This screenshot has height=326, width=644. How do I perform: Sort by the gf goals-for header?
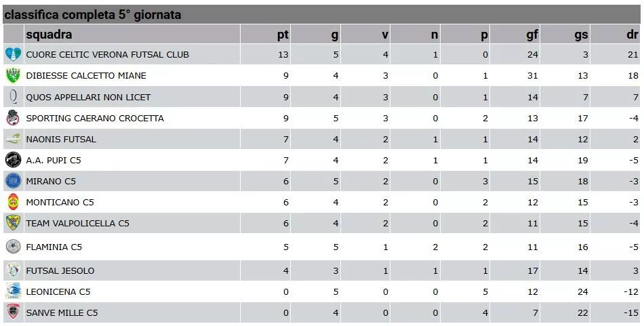tap(532, 35)
